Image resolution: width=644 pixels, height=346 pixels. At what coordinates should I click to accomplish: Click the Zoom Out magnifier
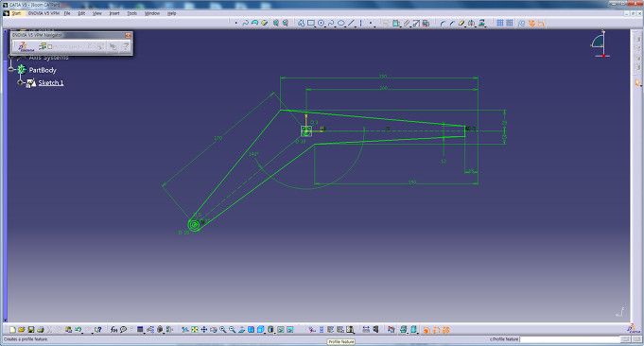click(233, 330)
